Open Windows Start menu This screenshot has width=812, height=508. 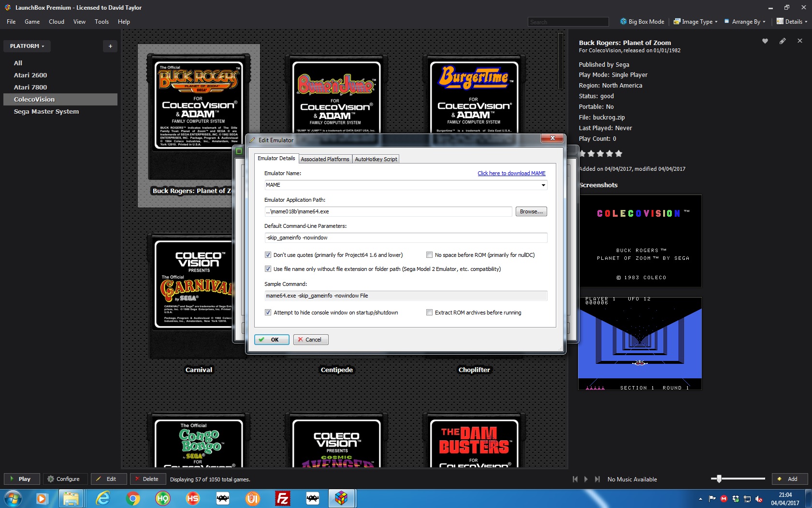click(13, 498)
